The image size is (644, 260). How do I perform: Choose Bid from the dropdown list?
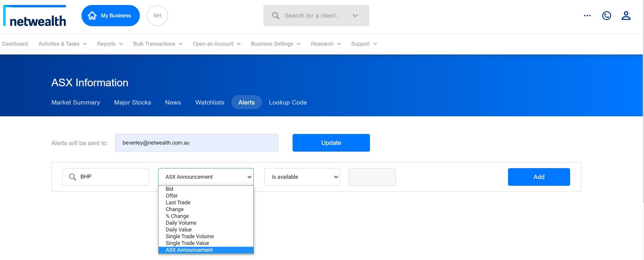click(206, 189)
